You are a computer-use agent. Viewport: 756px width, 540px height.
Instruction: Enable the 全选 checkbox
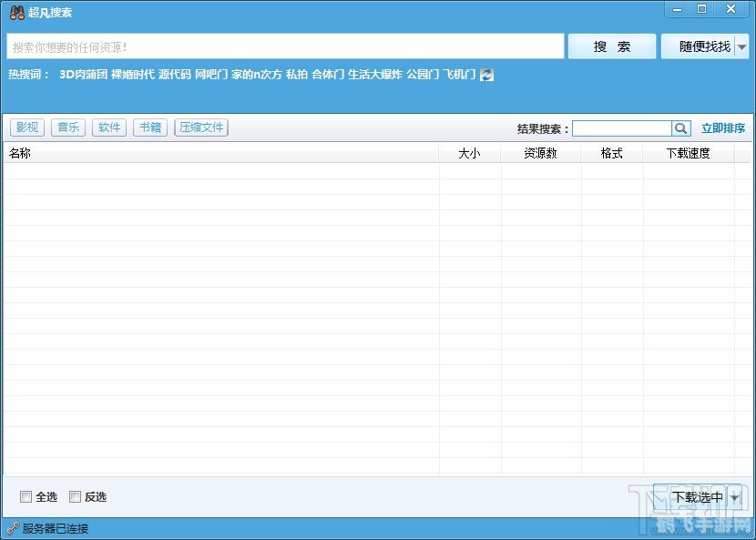click(x=26, y=496)
